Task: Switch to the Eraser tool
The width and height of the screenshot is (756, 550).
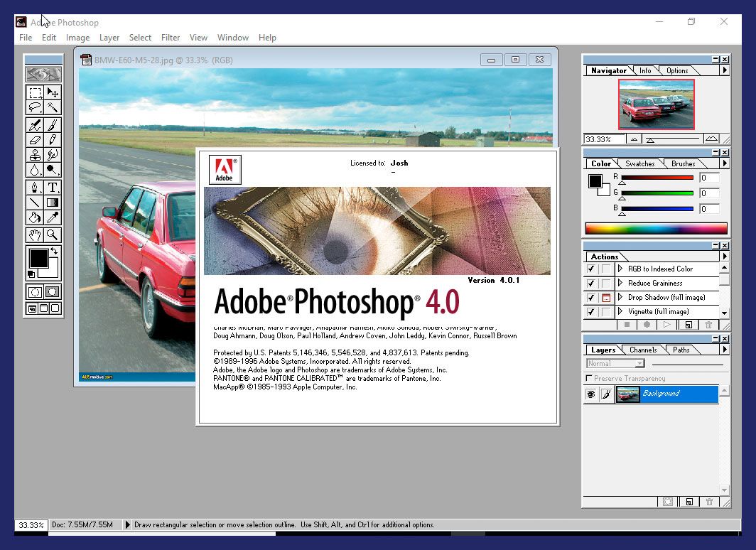Action: tap(35, 140)
